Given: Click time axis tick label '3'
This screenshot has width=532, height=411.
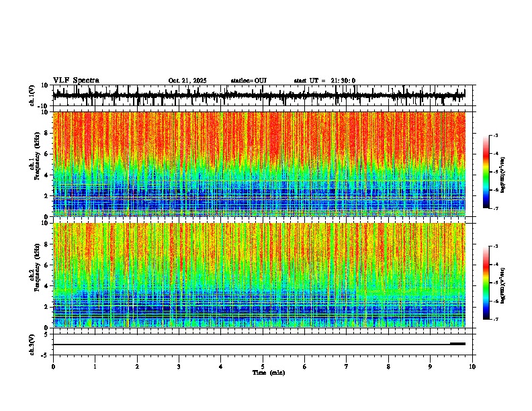Looking at the screenshot, I should 179,367.
